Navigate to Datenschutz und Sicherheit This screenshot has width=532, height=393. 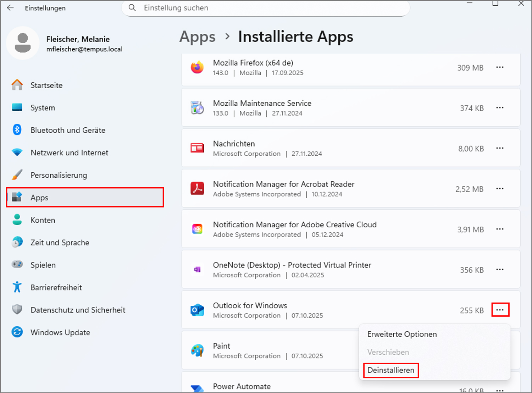click(x=78, y=310)
